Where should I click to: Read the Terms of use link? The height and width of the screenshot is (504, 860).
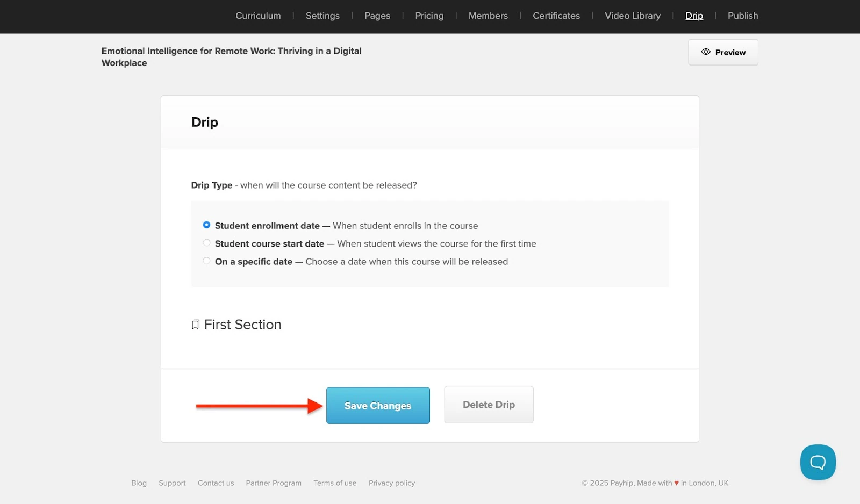335,483
